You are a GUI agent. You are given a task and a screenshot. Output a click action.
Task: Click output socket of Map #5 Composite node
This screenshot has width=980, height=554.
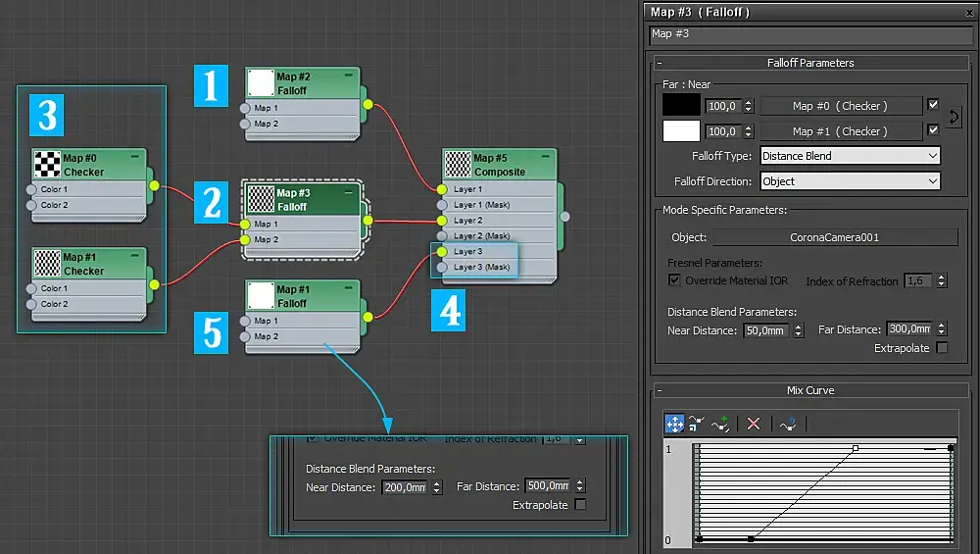click(x=564, y=217)
